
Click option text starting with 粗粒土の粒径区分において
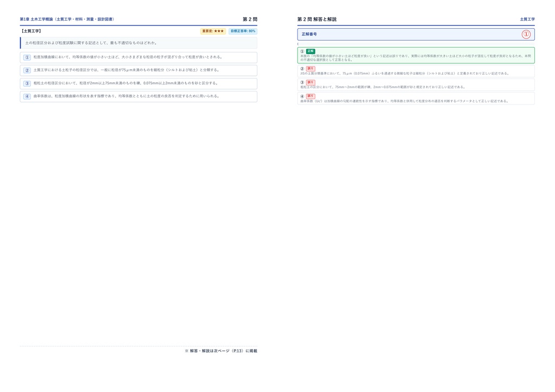[x=126, y=83]
